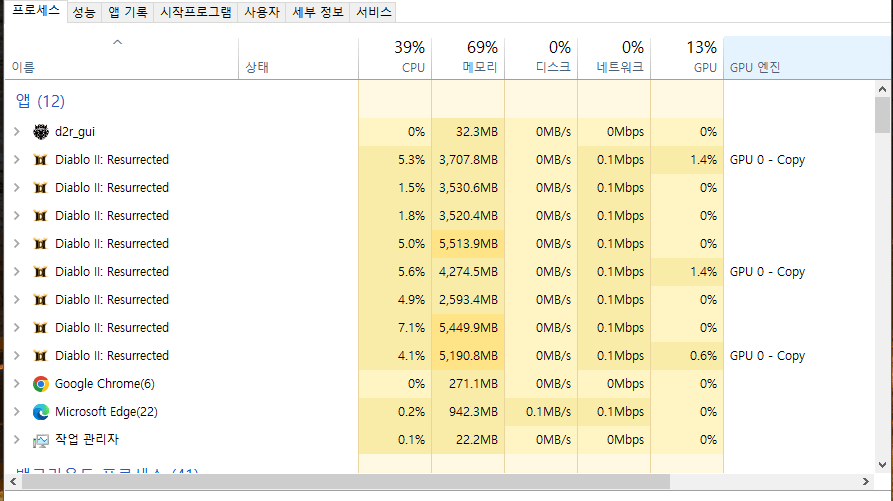Switch to the 프로세스 tab
The image size is (893, 501).
(x=36, y=10)
